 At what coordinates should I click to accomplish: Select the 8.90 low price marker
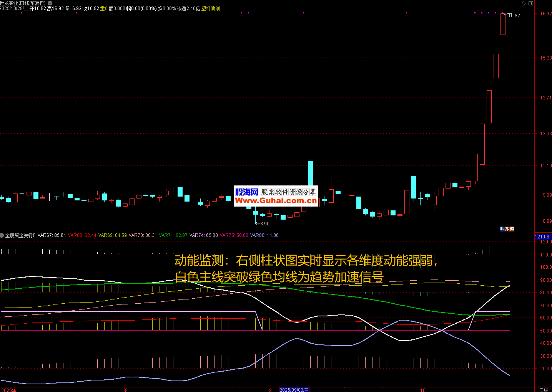click(264, 223)
